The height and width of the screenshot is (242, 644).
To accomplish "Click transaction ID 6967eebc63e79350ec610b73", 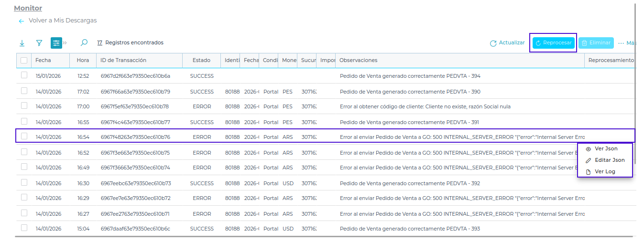I will point(136,183).
